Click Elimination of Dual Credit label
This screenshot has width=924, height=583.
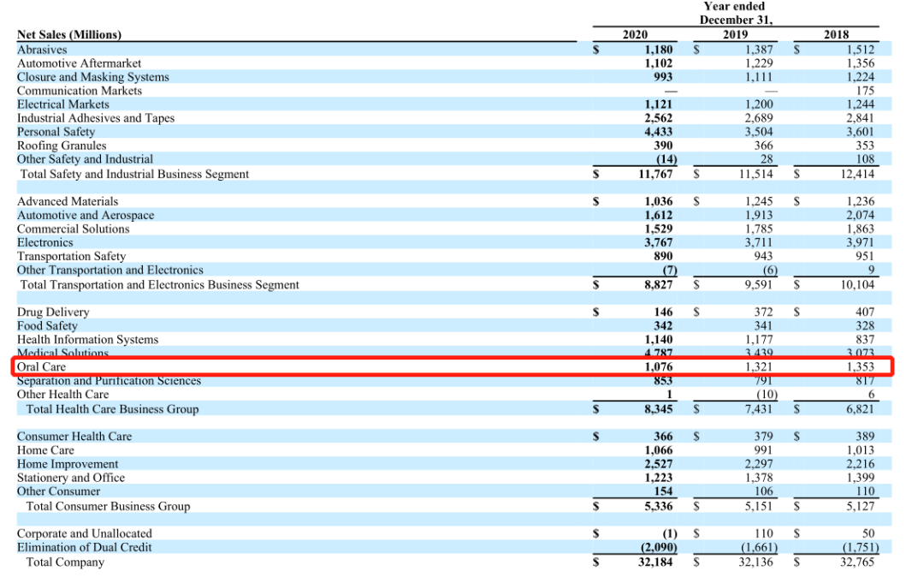[84, 547]
